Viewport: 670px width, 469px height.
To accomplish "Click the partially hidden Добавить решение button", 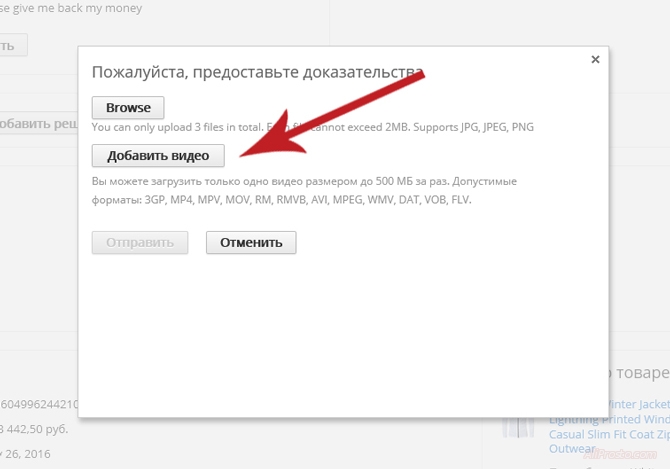I will tap(38, 123).
